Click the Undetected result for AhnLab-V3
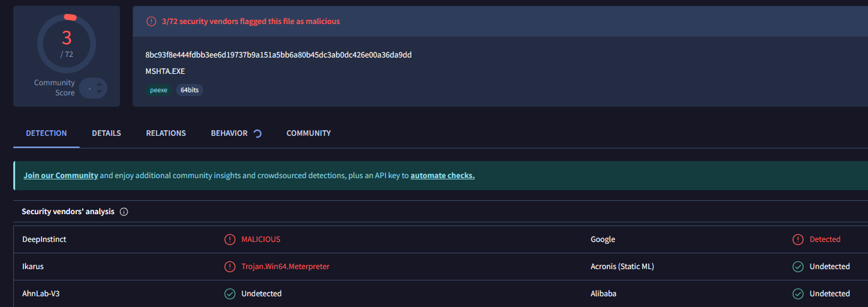Screen dimensions: 868x307 click(x=261, y=294)
